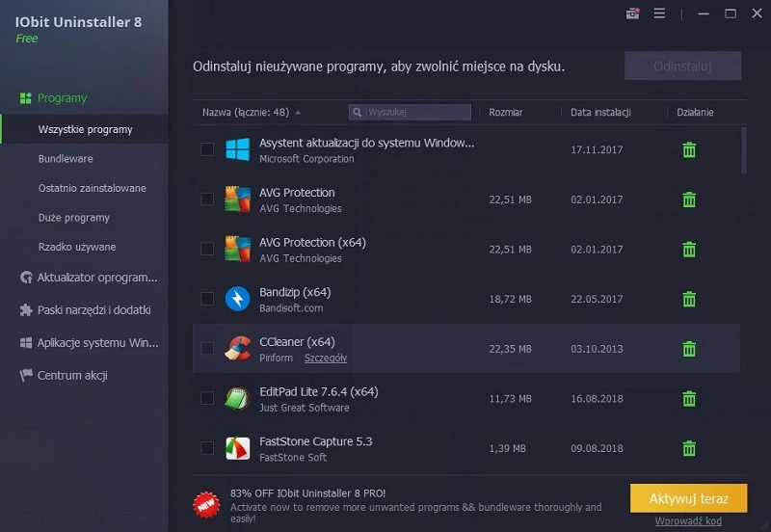Click the CCleaner app icon
Viewport: 771px width, 532px height.
237,348
